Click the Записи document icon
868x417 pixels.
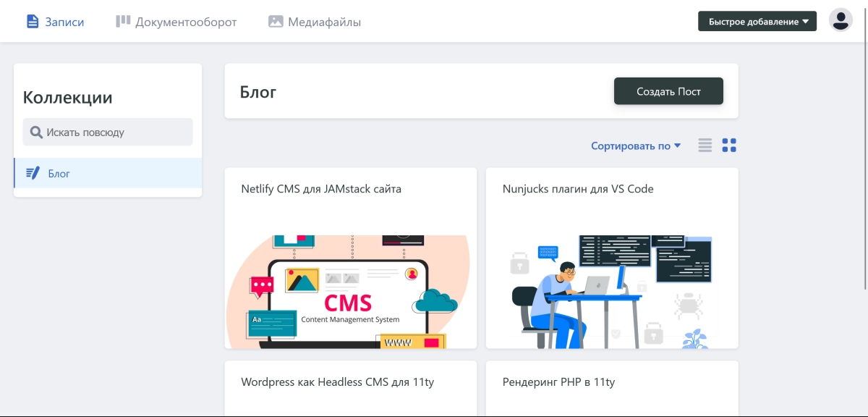32,22
